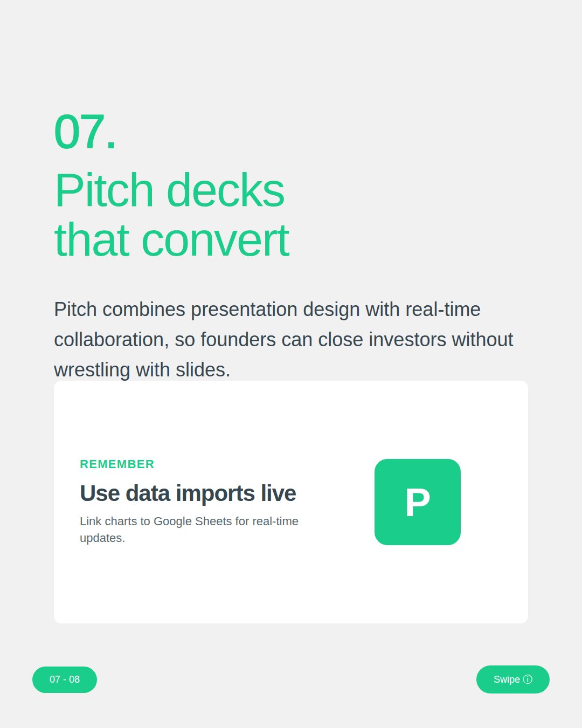Click the green Pitch P logo
582x728 pixels.
tap(418, 502)
